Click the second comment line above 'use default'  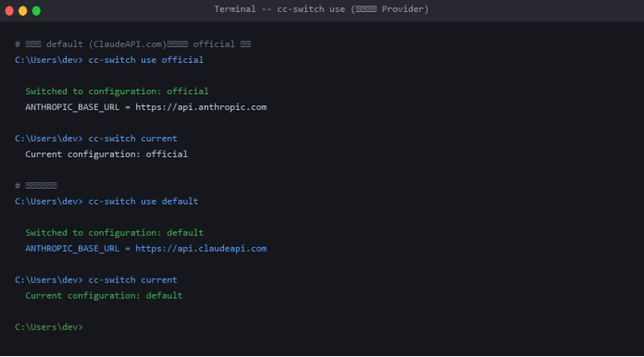click(x=36, y=186)
